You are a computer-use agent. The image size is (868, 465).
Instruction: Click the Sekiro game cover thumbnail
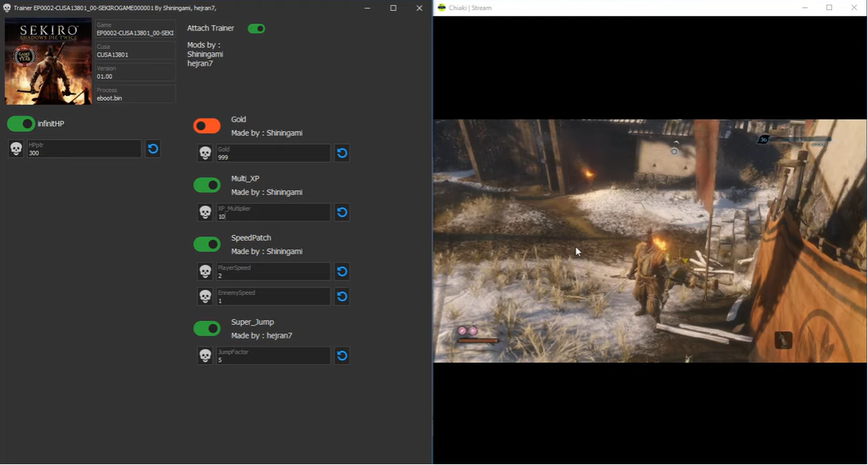click(x=48, y=61)
